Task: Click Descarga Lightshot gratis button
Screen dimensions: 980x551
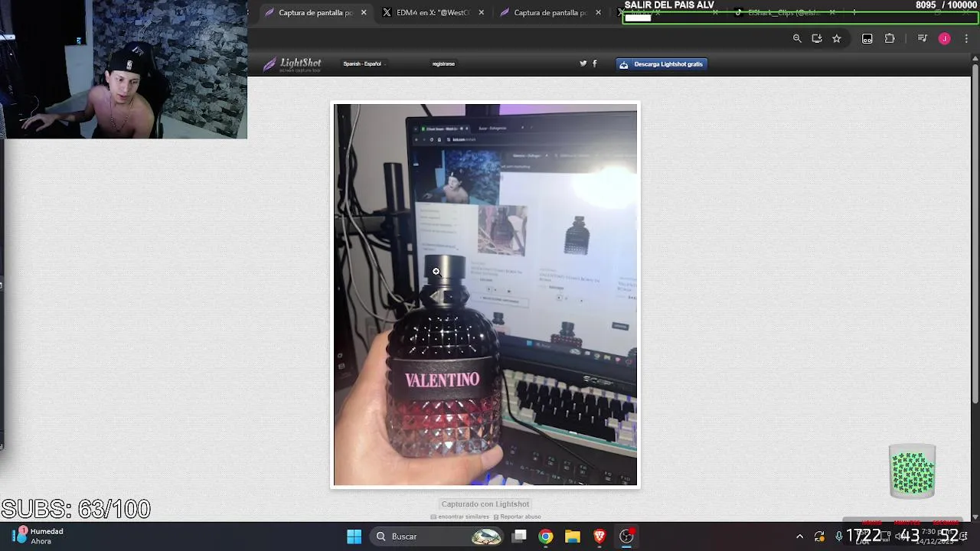Action: click(x=661, y=64)
